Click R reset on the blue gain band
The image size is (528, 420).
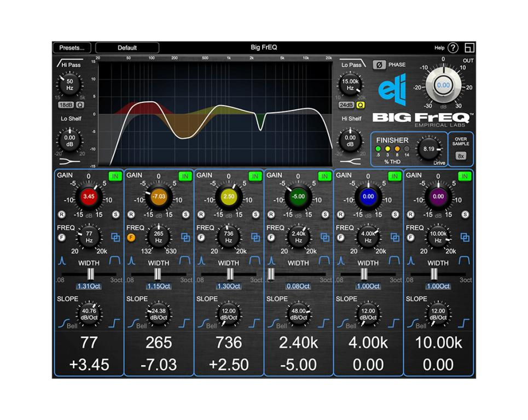(341, 214)
